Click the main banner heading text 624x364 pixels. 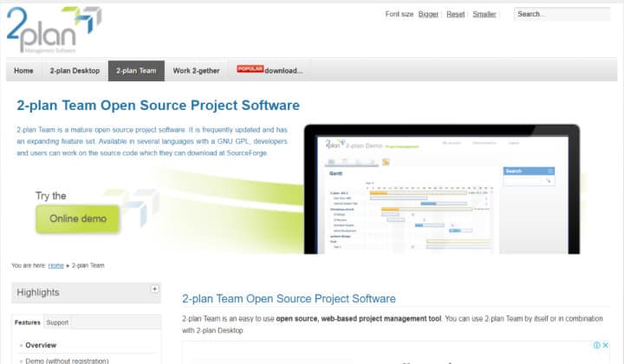pyautogui.click(x=158, y=106)
